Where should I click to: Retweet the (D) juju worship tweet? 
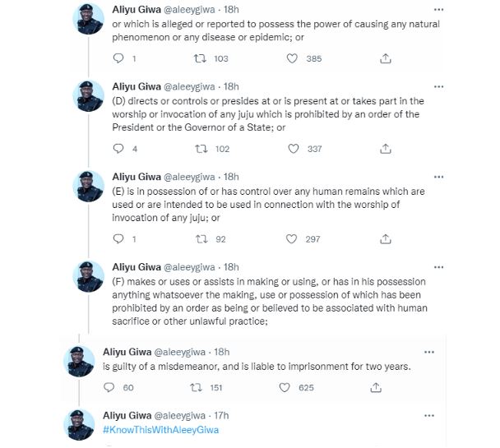198,149
